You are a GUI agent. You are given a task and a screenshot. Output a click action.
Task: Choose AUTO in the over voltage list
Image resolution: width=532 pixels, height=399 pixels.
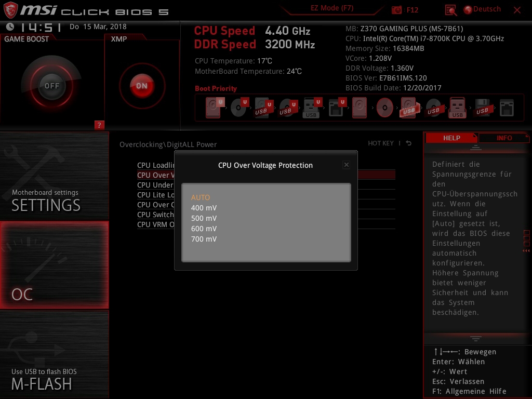click(201, 197)
